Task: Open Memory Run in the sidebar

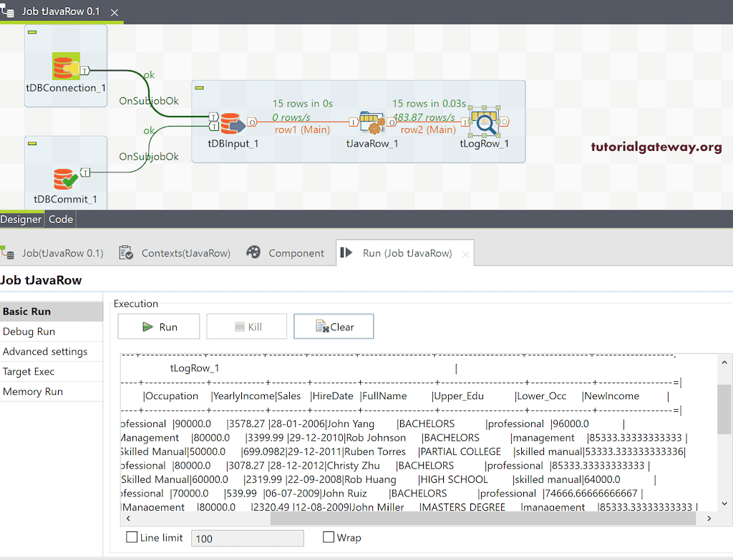Action: pyautogui.click(x=52, y=391)
